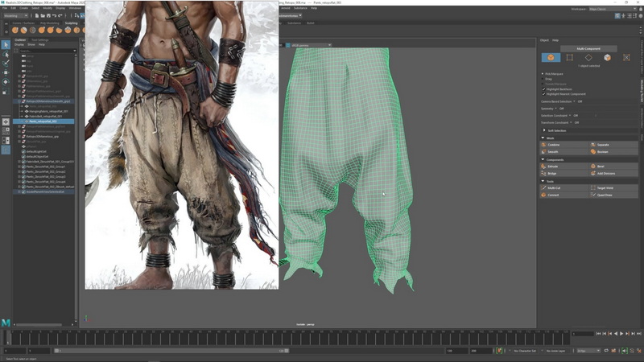Click Extrude in Components section
The image size is (644, 362).
[564, 167]
